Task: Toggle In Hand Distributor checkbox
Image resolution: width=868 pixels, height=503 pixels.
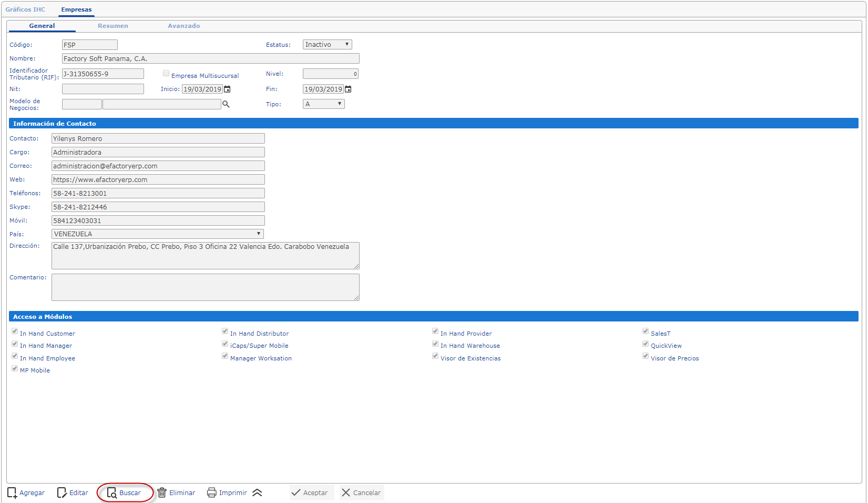Action: tap(225, 331)
